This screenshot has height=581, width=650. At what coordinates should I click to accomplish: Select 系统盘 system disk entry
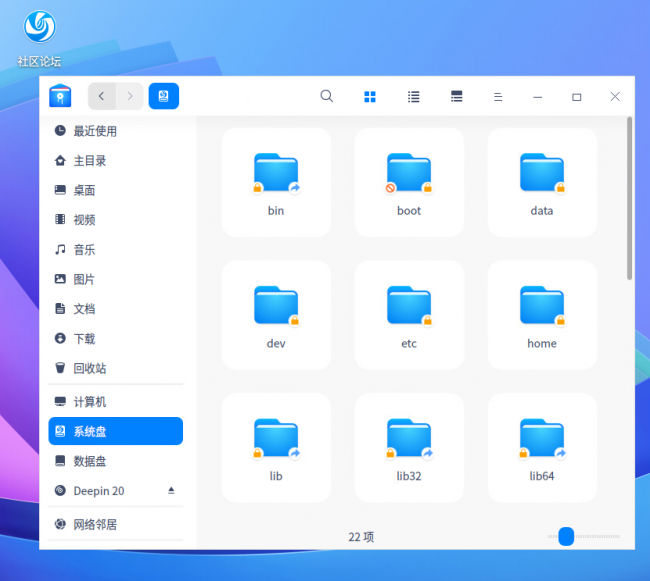[116, 431]
